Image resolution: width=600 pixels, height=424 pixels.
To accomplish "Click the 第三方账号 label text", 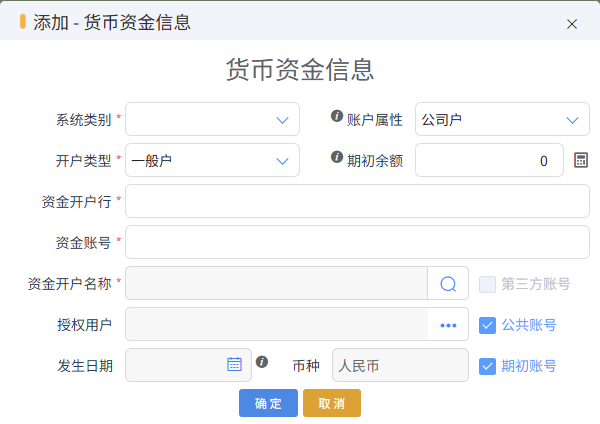I will point(536,284).
